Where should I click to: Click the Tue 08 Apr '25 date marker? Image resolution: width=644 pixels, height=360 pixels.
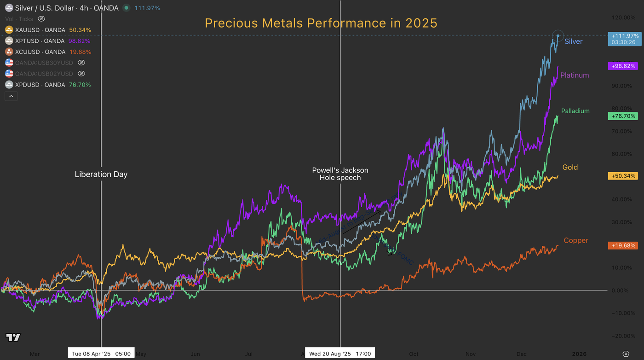[101, 354]
